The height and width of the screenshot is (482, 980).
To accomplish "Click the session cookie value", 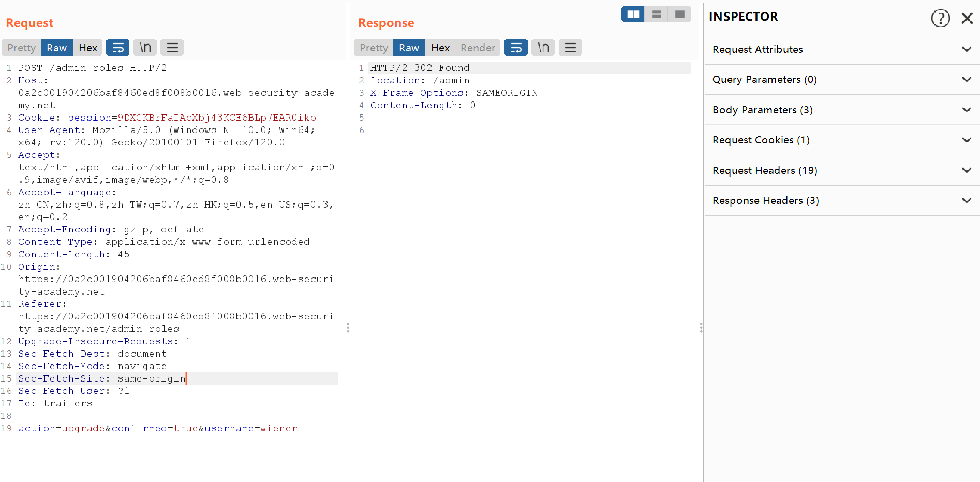I will (x=217, y=118).
